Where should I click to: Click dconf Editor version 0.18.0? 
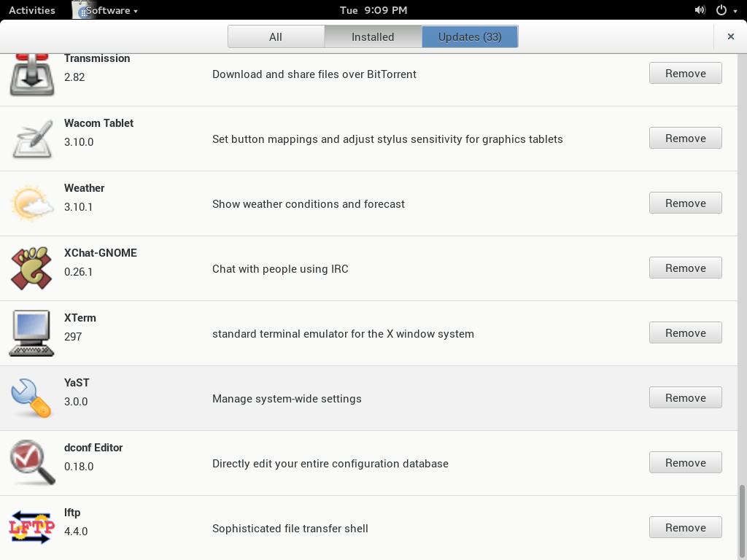79,467
